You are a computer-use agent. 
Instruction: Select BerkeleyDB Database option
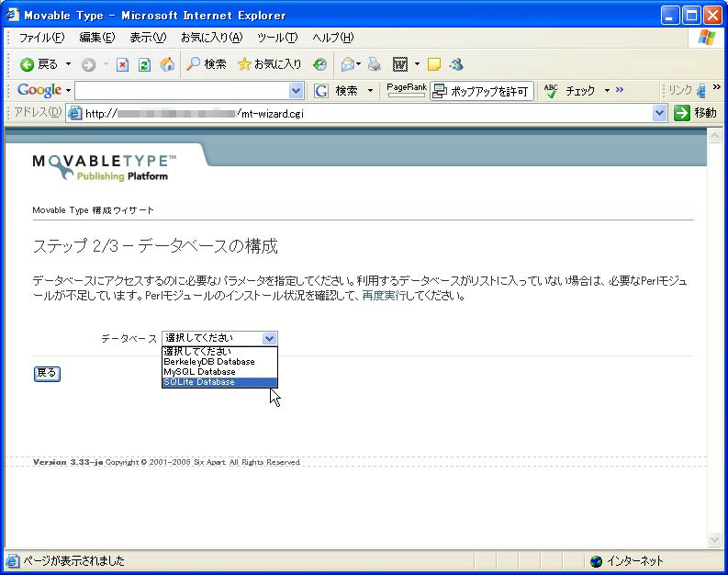(x=219, y=362)
